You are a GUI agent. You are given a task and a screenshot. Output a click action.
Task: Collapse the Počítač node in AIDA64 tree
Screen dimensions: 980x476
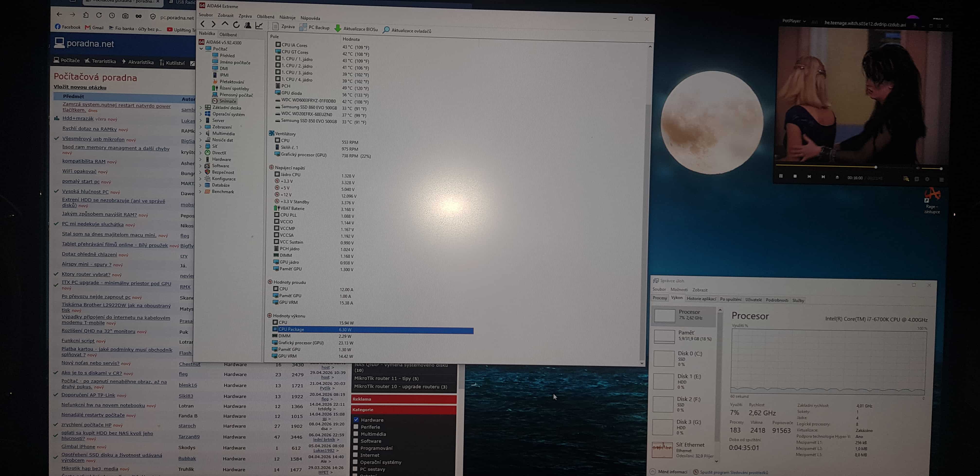tap(201, 49)
